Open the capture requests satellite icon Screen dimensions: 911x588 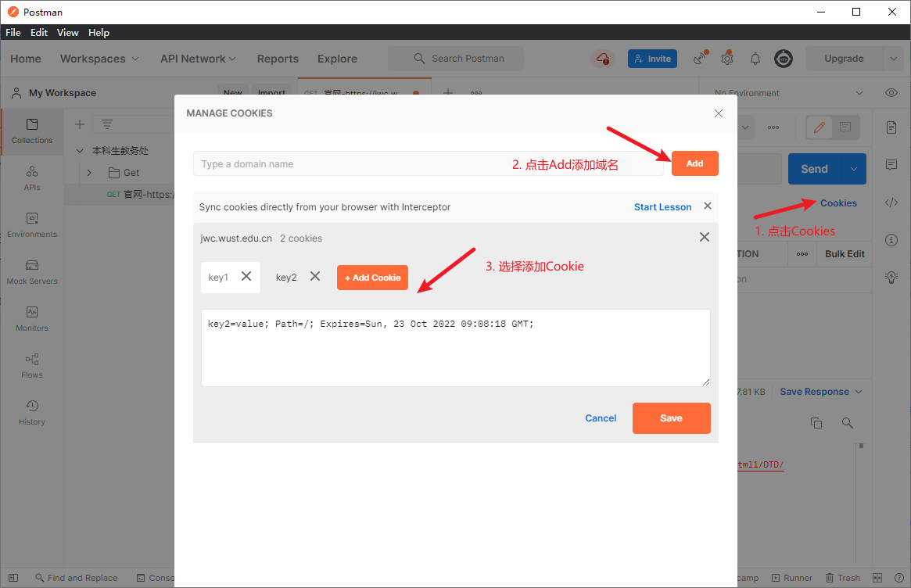[701, 58]
